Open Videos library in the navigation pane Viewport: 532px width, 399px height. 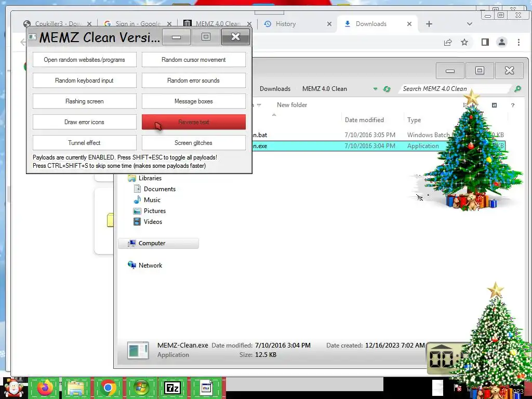click(x=153, y=221)
